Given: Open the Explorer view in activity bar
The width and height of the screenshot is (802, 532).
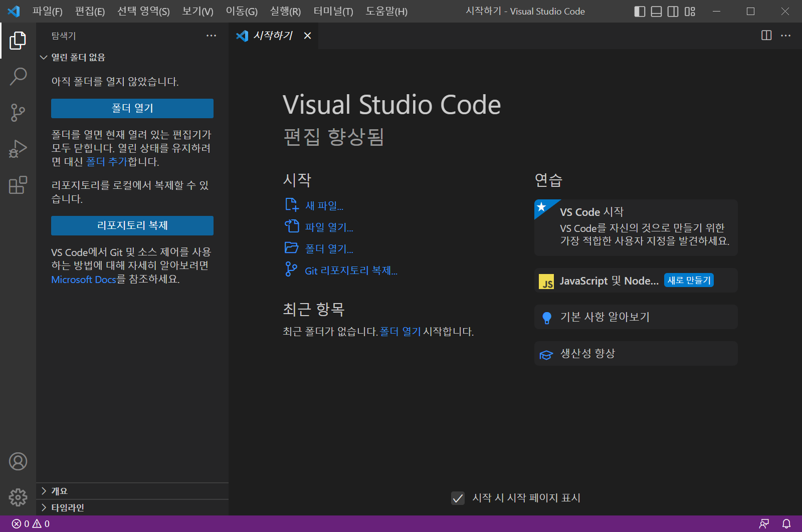Looking at the screenshot, I should point(18,41).
